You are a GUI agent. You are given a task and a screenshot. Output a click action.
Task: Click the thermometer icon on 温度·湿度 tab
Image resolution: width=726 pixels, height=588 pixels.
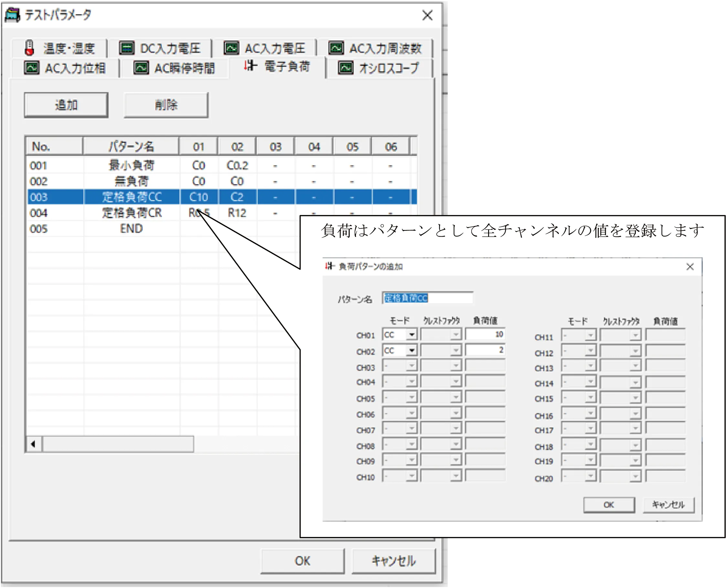(29, 48)
